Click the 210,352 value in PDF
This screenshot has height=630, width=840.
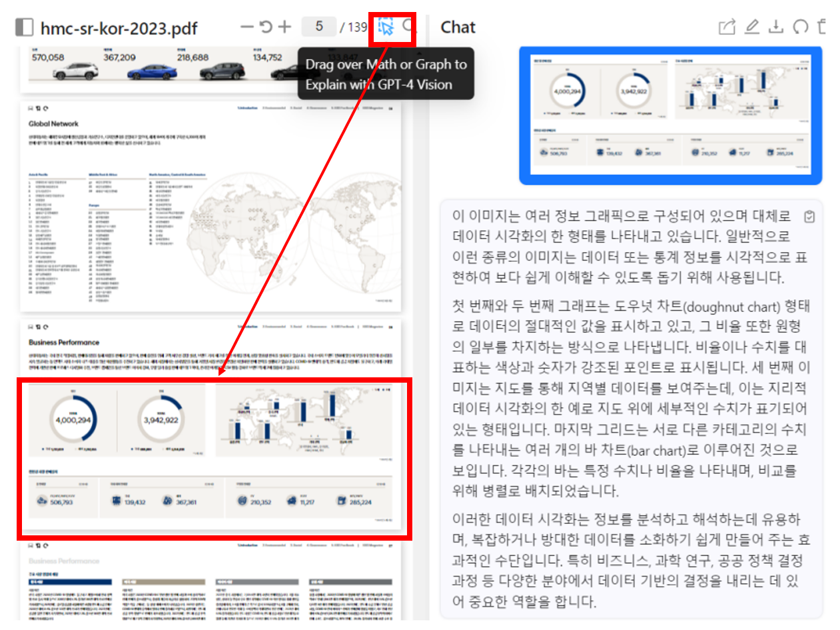[x=260, y=502]
